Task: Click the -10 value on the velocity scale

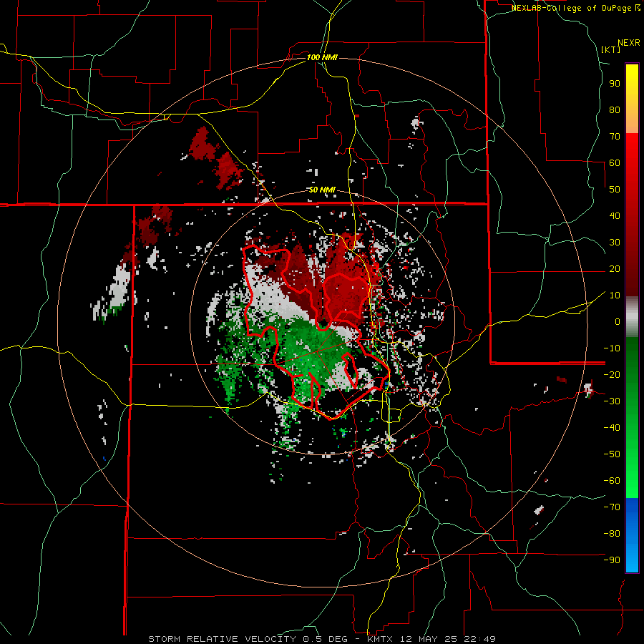Action: pyautogui.click(x=612, y=348)
